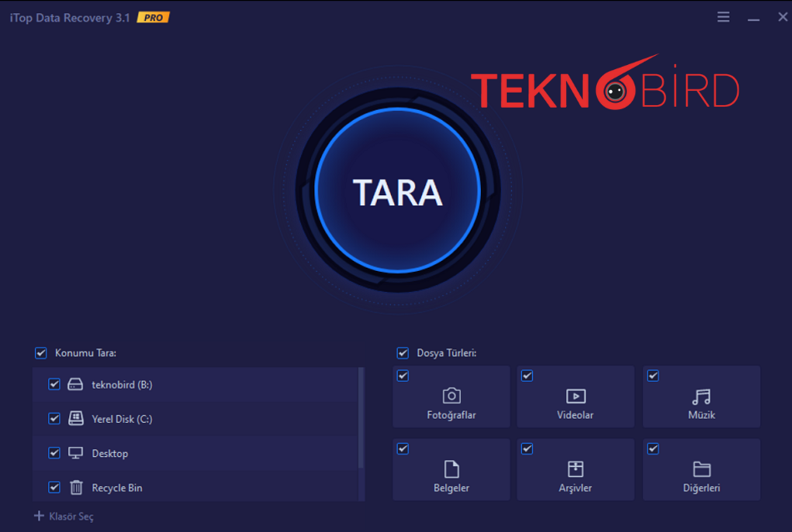The width and height of the screenshot is (792, 532).
Task: Open folder picker via Klasör Seç link
Action: coord(71,516)
